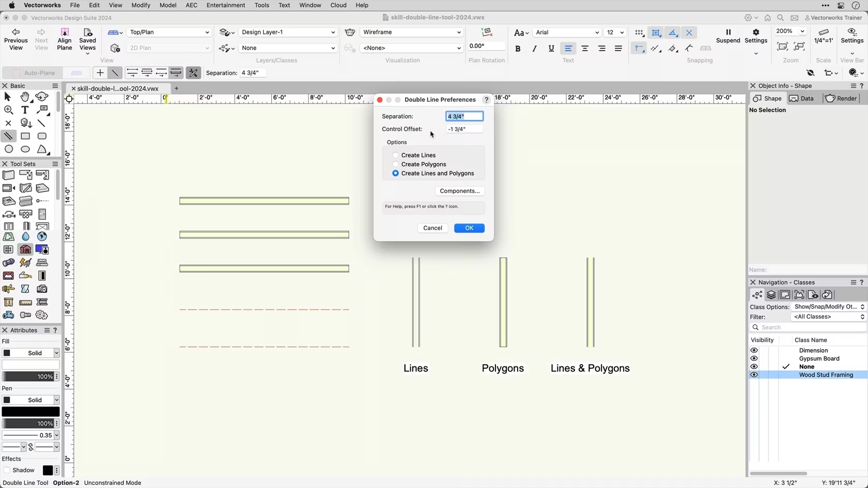Open the File menu

75,5
